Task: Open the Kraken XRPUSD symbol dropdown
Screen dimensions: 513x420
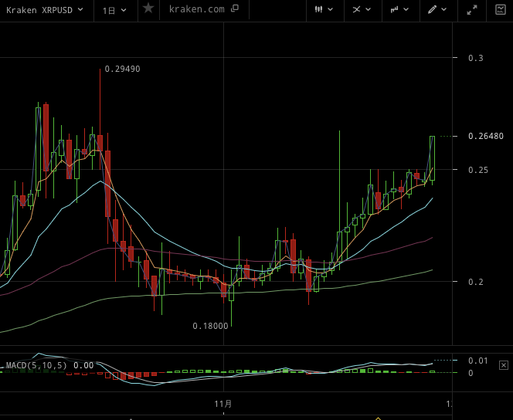Action: 45,10
